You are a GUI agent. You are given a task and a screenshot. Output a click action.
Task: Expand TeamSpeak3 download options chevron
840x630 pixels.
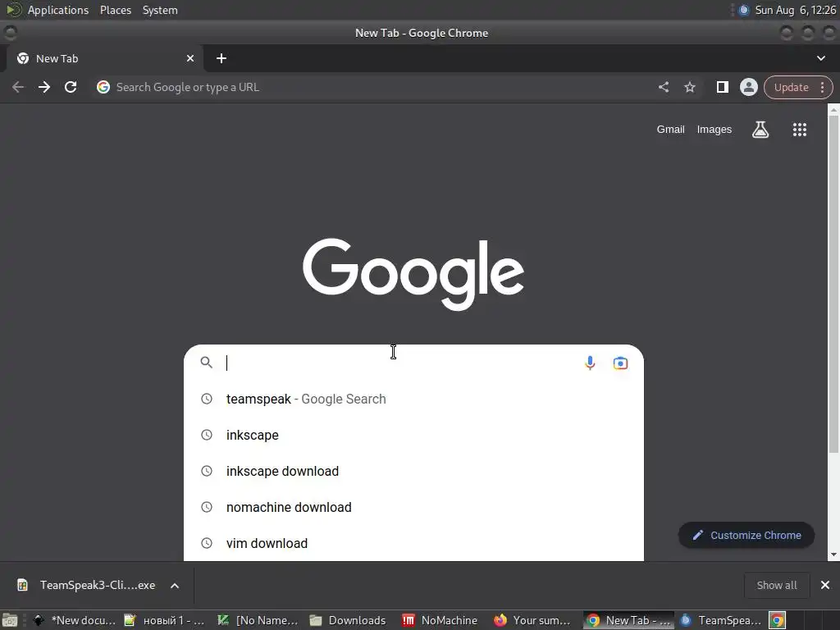point(175,586)
